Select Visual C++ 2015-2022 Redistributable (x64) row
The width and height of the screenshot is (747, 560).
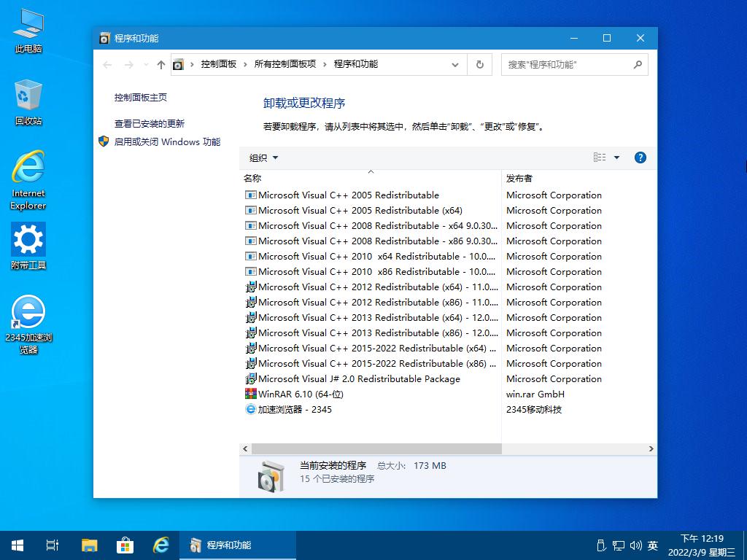coord(371,348)
